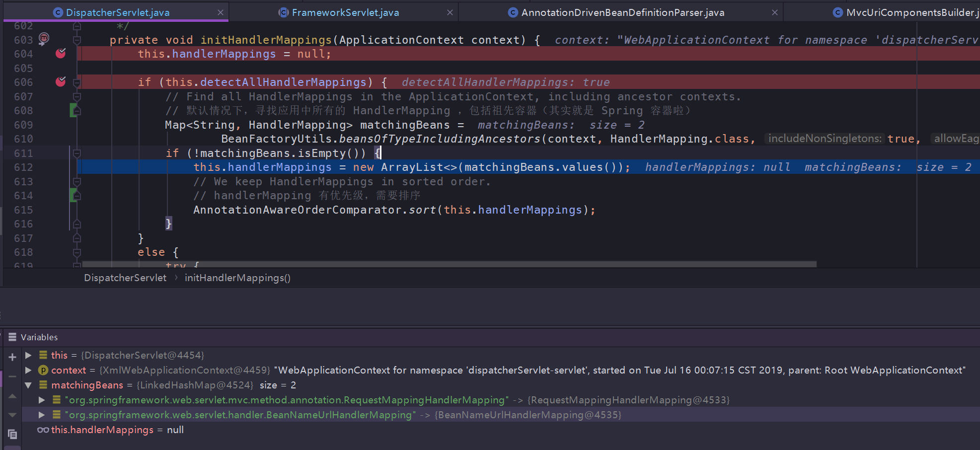This screenshot has height=450, width=980.
Task: Click the move watch up arrow icon
Action: point(12,396)
